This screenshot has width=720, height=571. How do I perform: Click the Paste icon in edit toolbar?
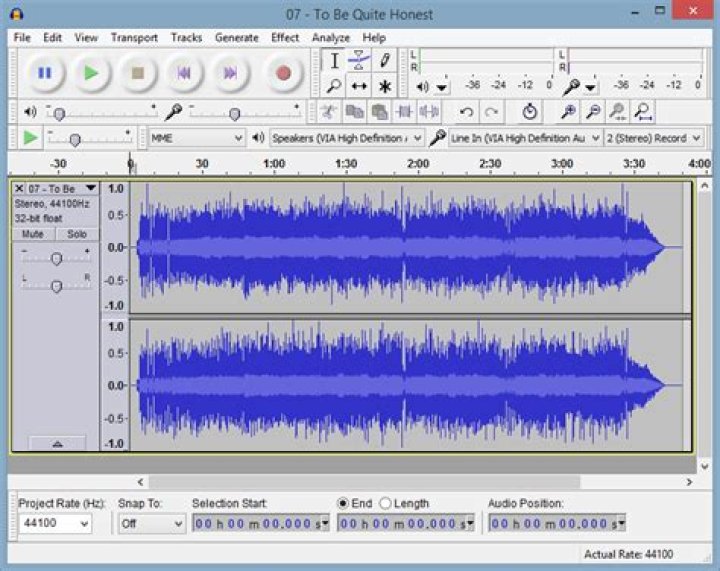tap(379, 112)
